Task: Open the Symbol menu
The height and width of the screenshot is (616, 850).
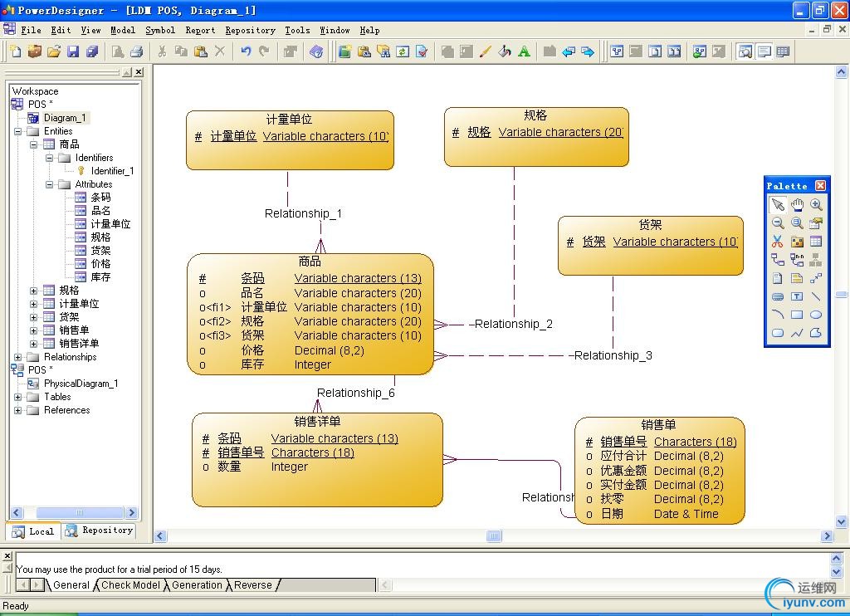Action: click(160, 31)
